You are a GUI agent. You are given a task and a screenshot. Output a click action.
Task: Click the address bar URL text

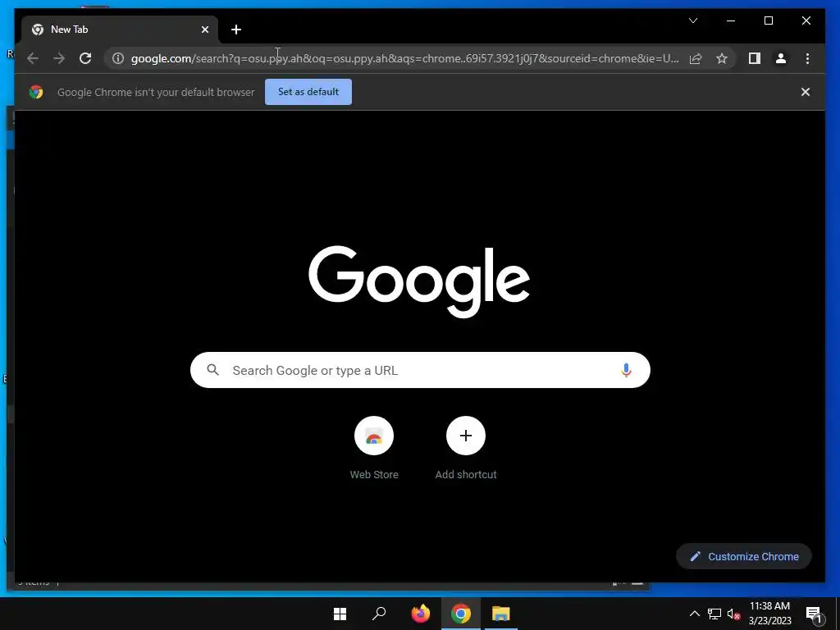[404, 58]
